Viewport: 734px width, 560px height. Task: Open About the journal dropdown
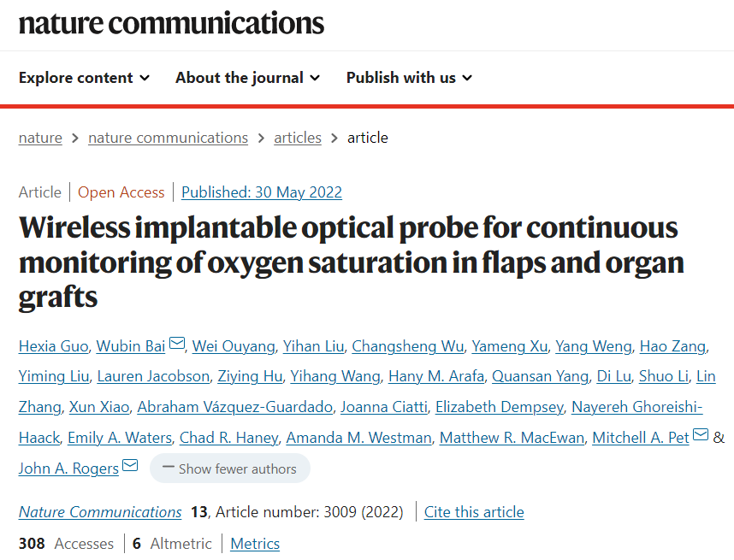pyautogui.click(x=247, y=78)
